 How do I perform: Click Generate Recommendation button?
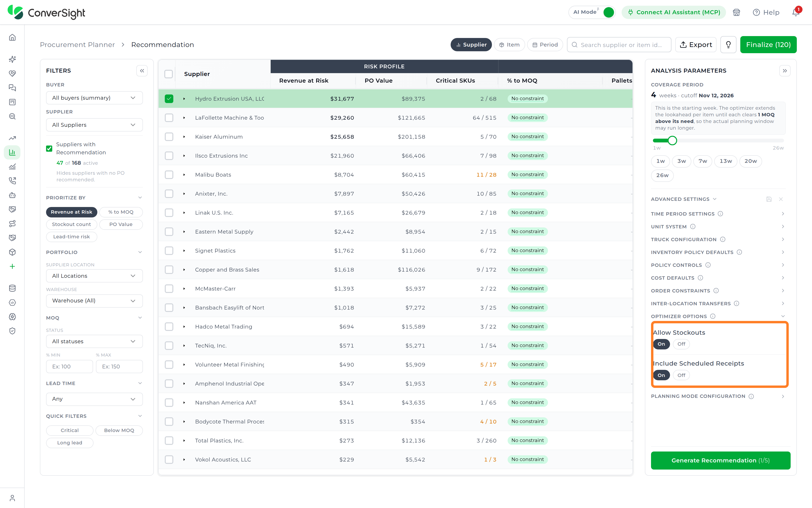coord(720,460)
